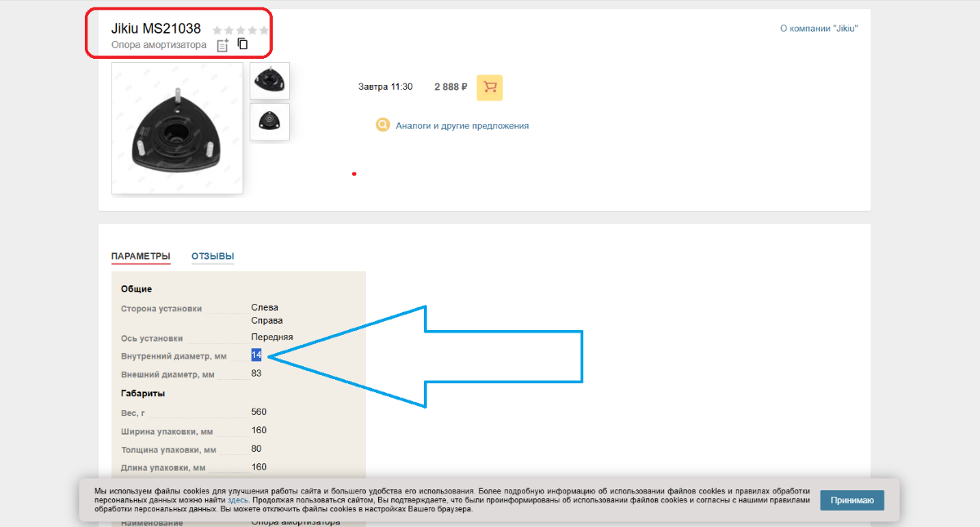Screen dimensions: 980x527
Task: Click the Общие section heading
Action: point(136,289)
